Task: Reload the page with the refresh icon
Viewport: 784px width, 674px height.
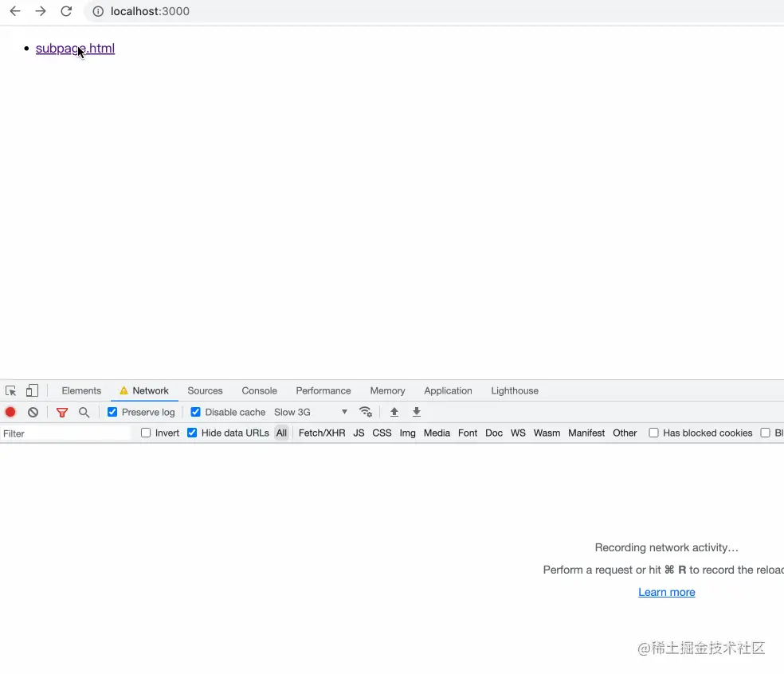Action: pos(66,11)
